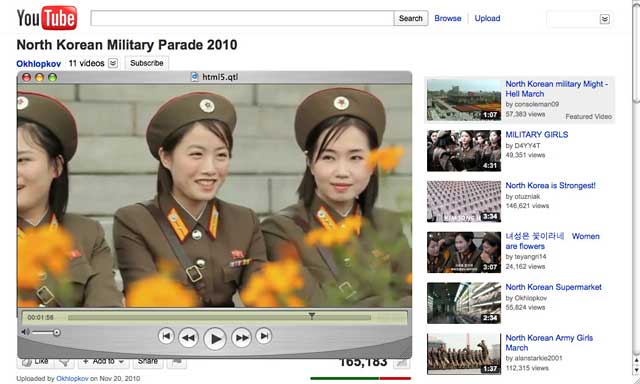Image resolution: width=640 pixels, height=384 pixels.
Task: Click the likes and dislikes rating bar
Action: (360, 378)
